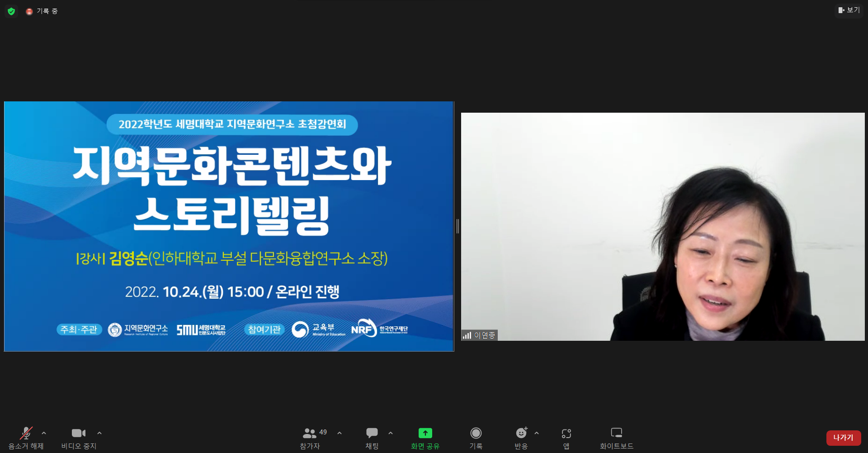Open Zoom apps (앱)

coord(566,438)
